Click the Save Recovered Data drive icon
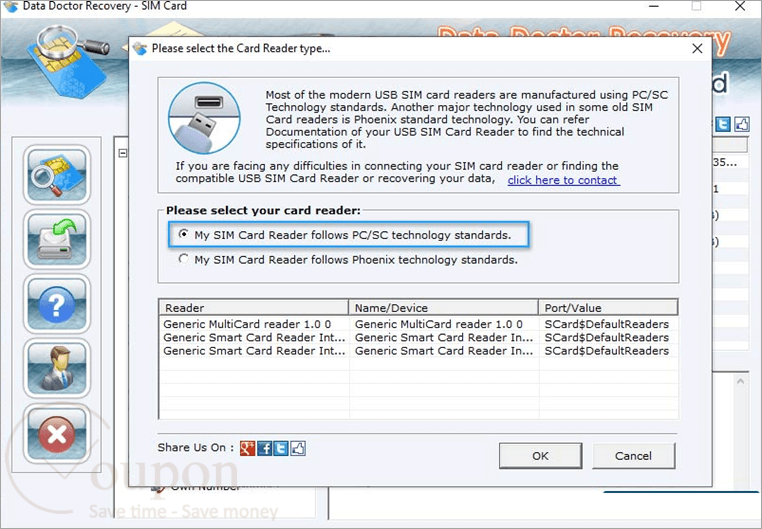Screen dimensions: 762x529 click(57, 239)
